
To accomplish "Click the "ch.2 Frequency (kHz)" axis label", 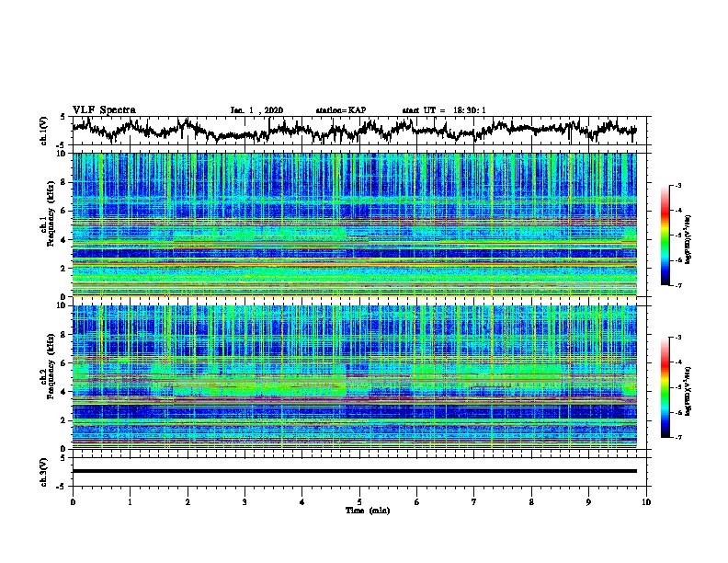I will (x=48, y=366).
